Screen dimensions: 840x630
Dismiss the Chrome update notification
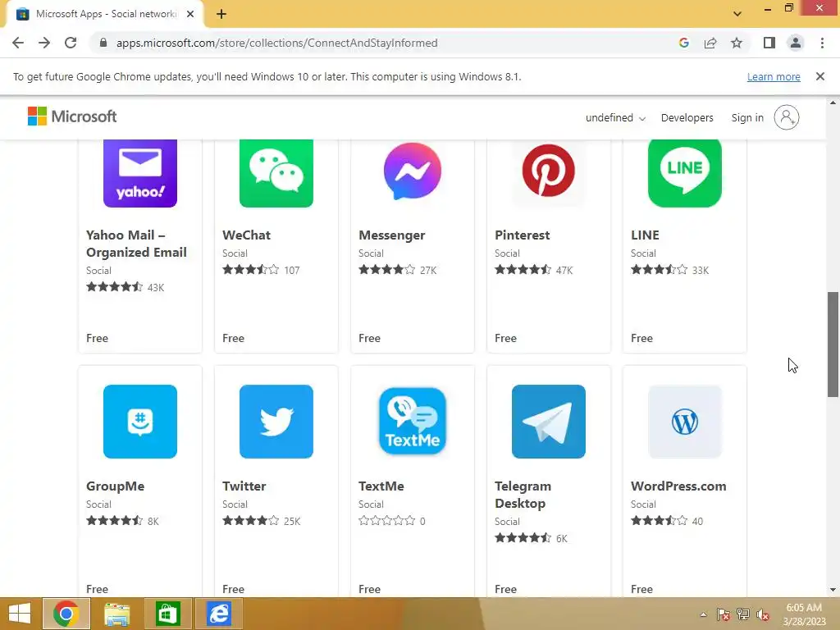[x=819, y=76]
